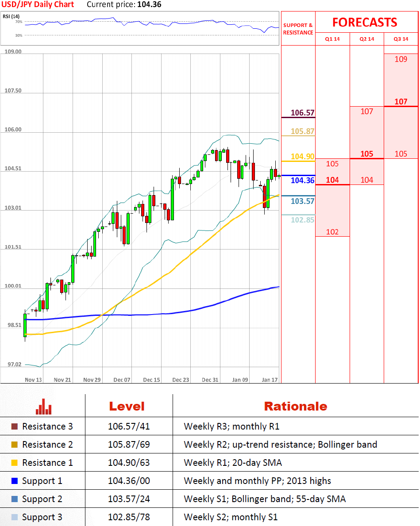Image resolution: width=420 pixels, height=526 pixels.
Task: Click the Support 3 light blue swatch
Action: 15,517
